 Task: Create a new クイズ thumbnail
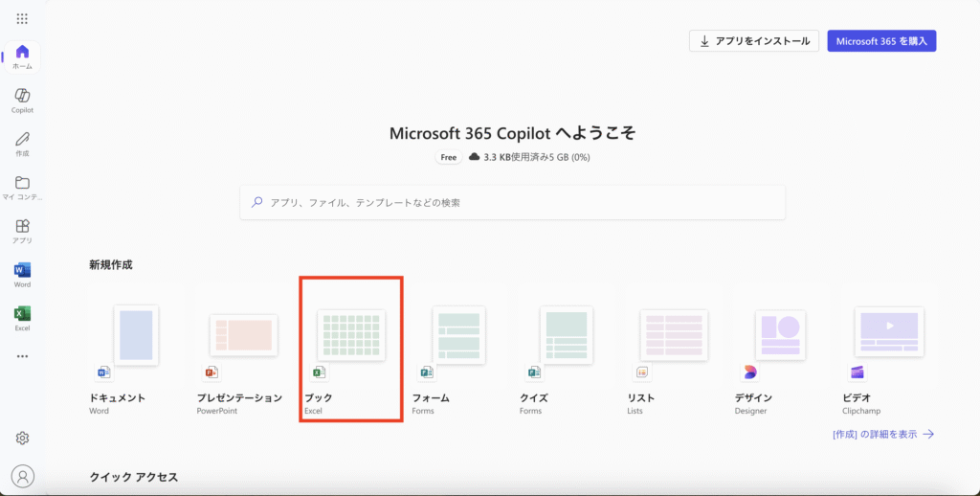click(567, 335)
